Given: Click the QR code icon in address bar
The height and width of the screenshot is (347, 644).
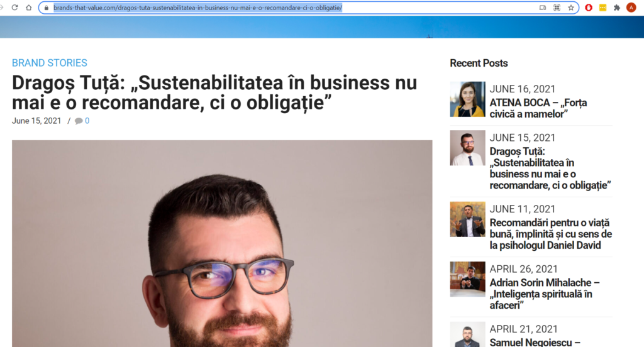Looking at the screenshot, I should pos(557,8).
